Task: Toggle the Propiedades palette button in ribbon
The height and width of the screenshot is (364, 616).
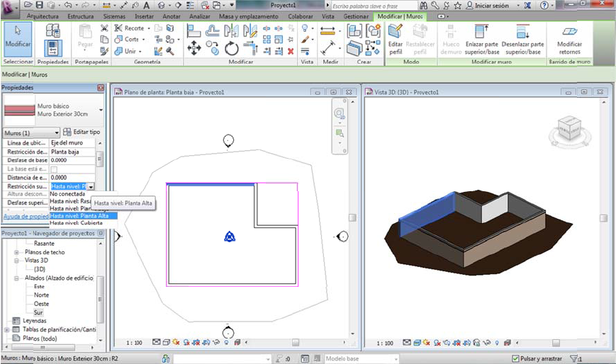Action: (x=52, y=48)
